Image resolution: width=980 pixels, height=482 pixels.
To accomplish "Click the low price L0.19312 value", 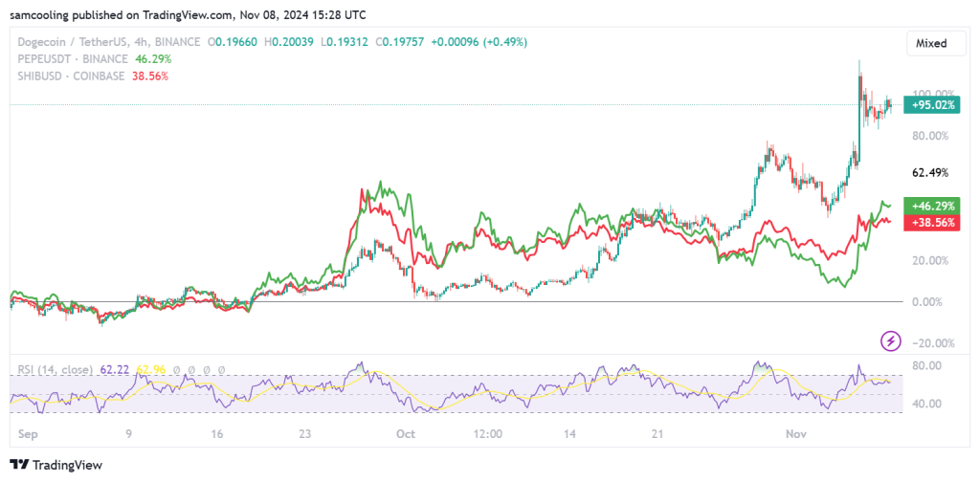I will tap(345, 42).
